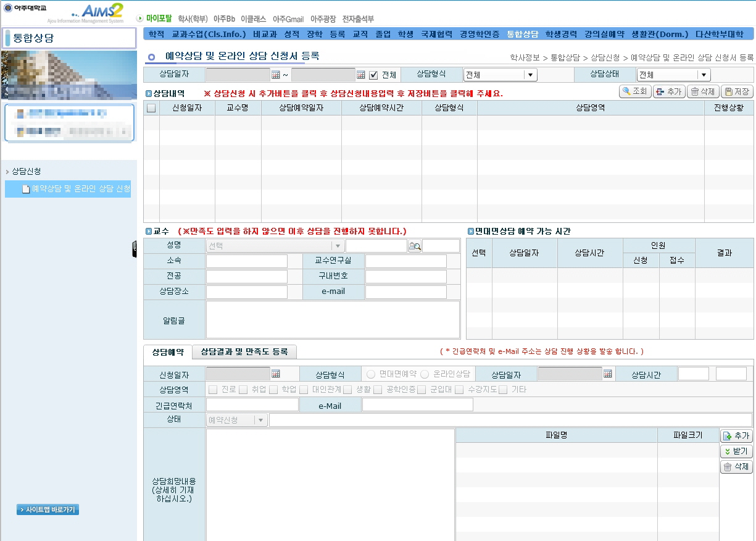Switch to 상담결과 및 만족도 등록 tab

pyautogui.click(x=244, y=351)
